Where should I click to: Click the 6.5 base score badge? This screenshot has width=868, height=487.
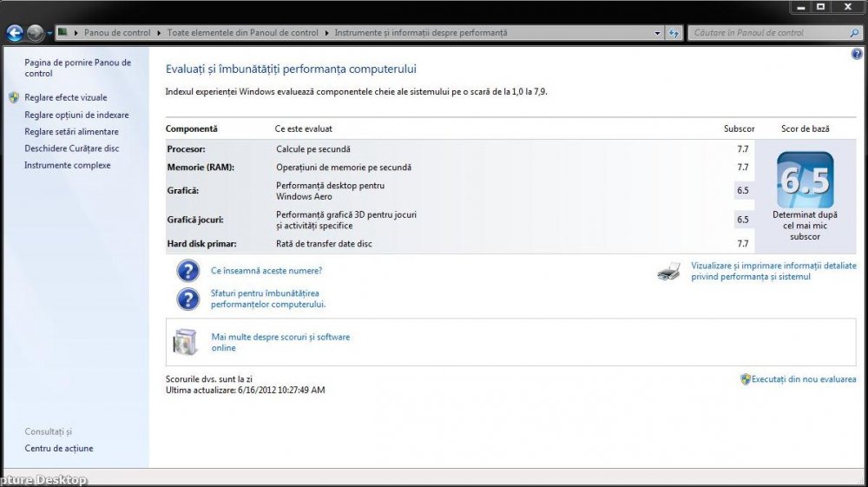click(x=805, y=180)
